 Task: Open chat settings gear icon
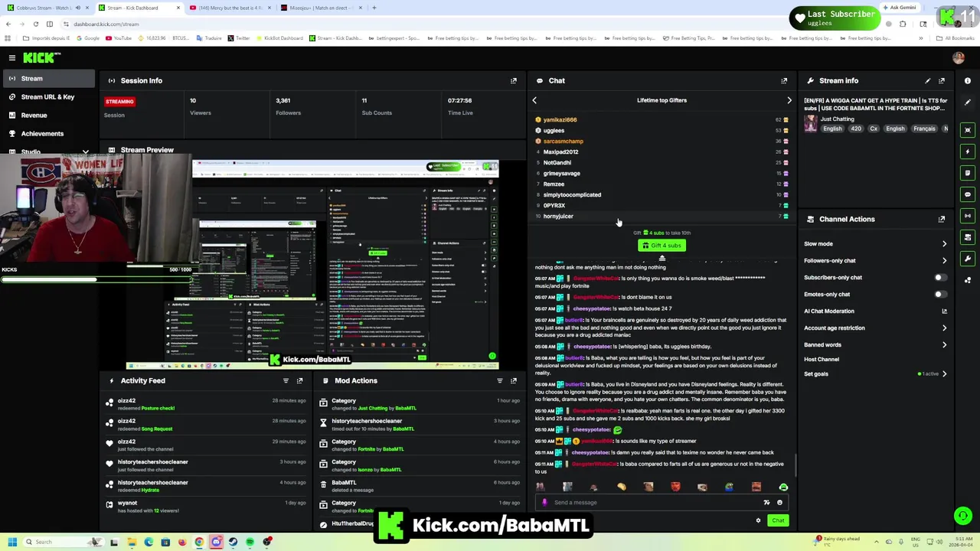pyautogui.click(x=758, y=520)
